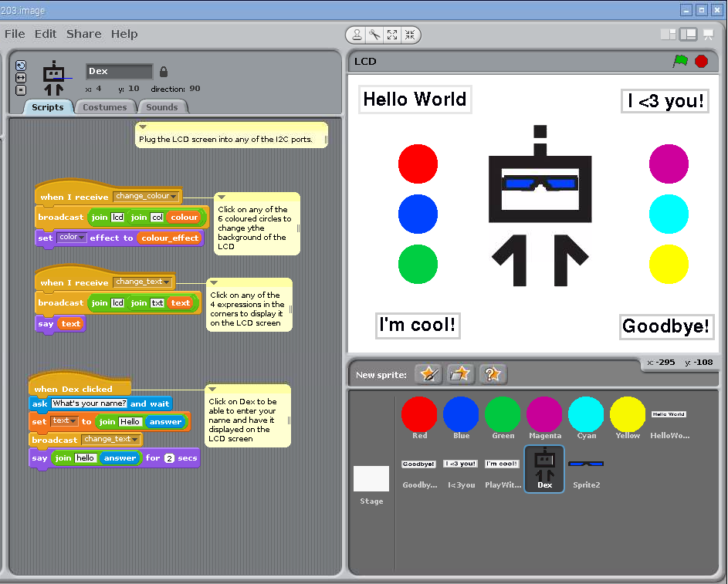
Task: Switch to the Costumes tab
Action: 105,107
